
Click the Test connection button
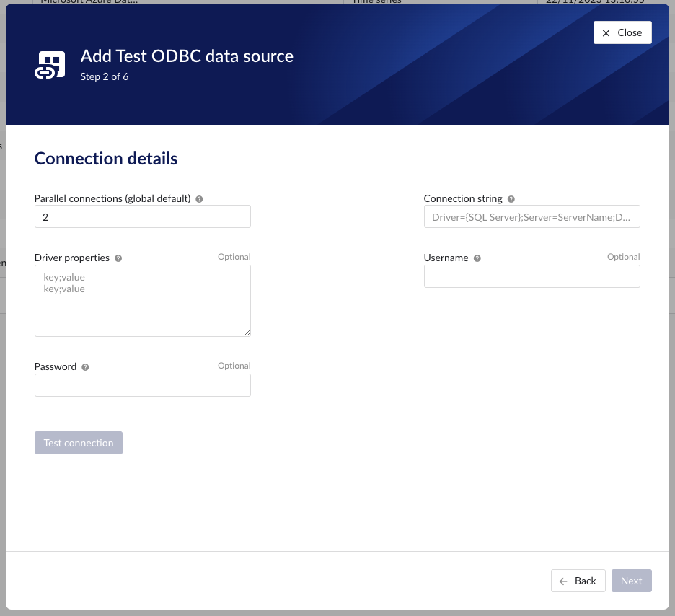tap(79, 443)
